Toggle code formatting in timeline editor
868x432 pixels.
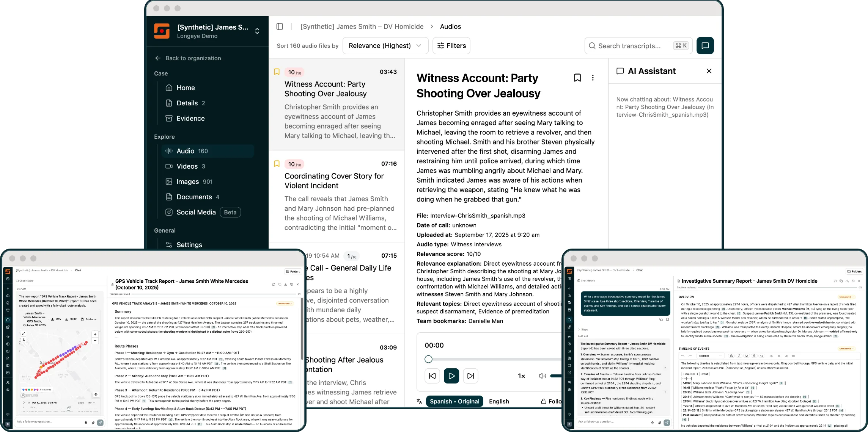[x=762, y=356]
